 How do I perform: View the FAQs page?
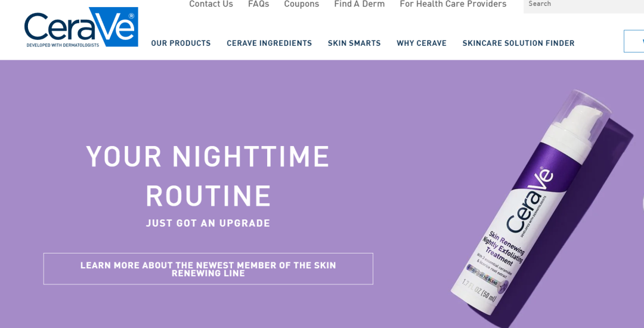click(258, 4)
